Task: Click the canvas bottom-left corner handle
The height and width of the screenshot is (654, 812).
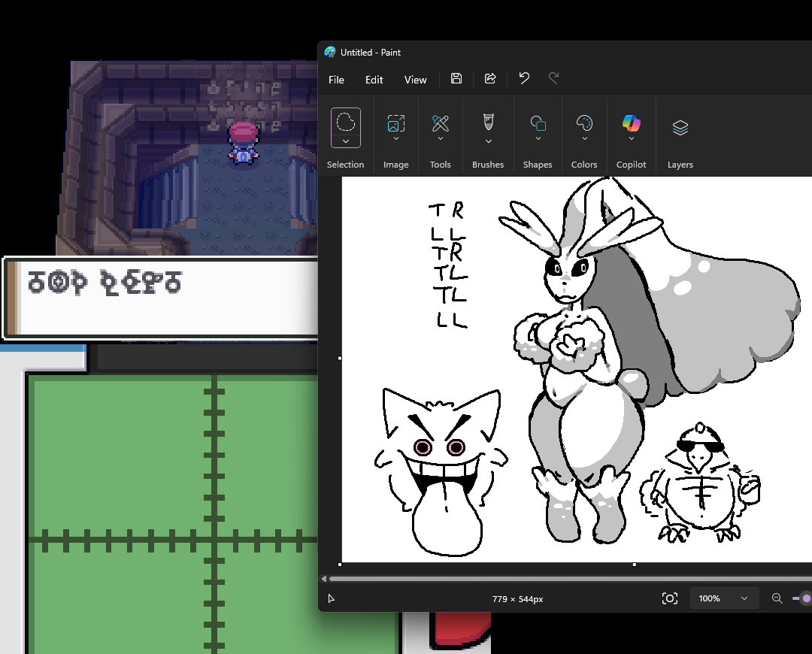Action: 340,565
